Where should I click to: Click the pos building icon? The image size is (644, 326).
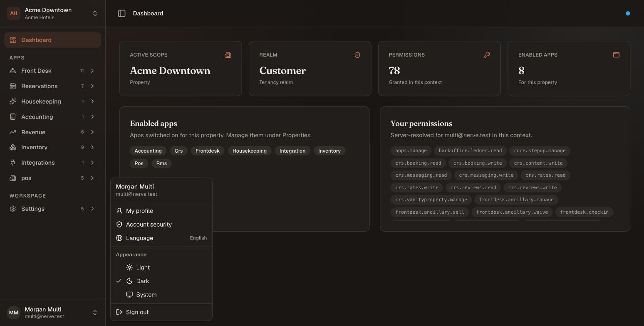(x=13, y=178)
